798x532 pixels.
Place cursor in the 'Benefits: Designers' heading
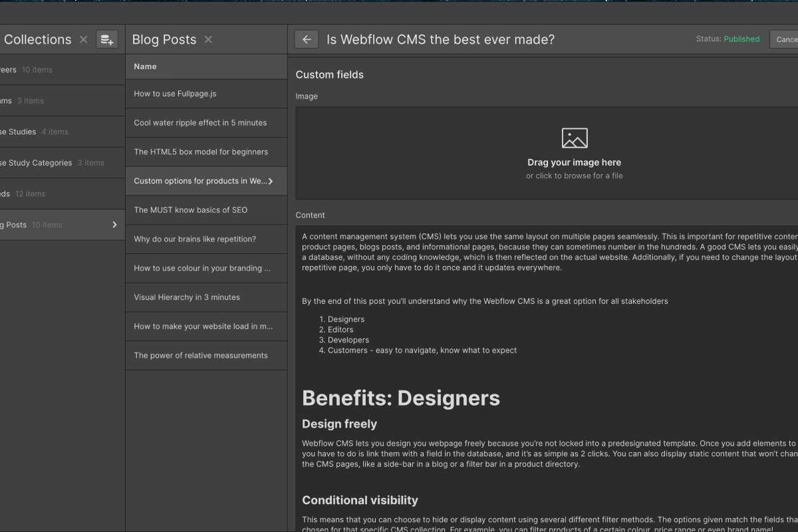(x=401, y=398)
